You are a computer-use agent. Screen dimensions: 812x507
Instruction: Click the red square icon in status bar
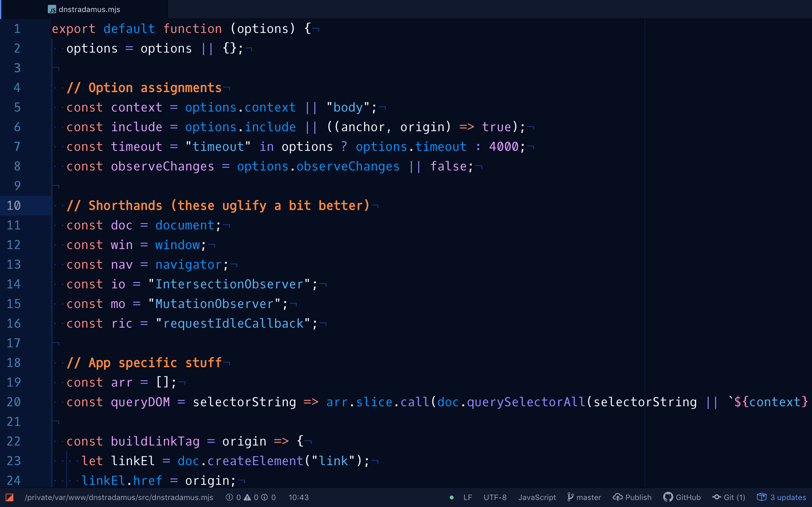[10, 497]
